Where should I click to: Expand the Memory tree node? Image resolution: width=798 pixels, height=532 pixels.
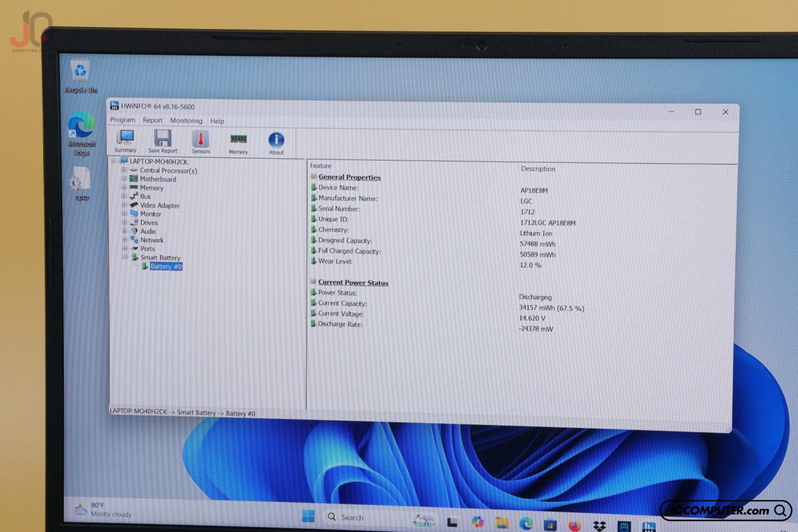tap(123, 187)
